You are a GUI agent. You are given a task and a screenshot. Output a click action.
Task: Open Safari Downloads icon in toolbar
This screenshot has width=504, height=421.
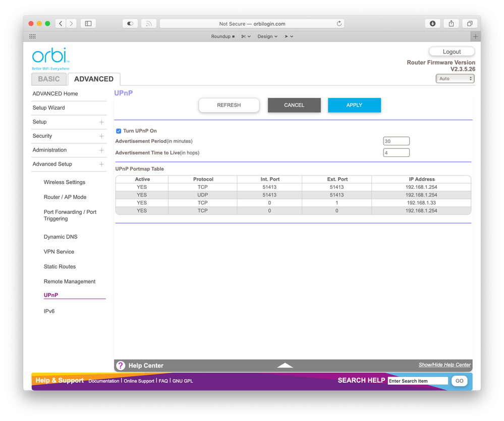click(x=432, y=23)
